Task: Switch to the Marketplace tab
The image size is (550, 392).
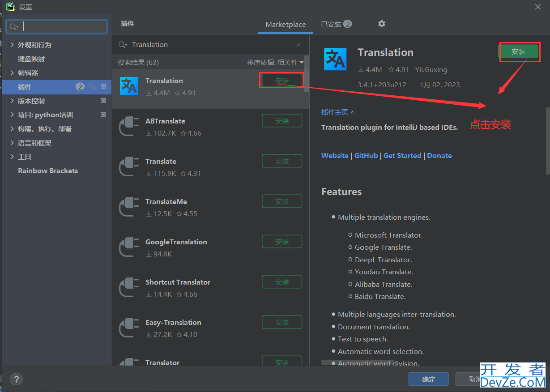Action: pos(286,25)
